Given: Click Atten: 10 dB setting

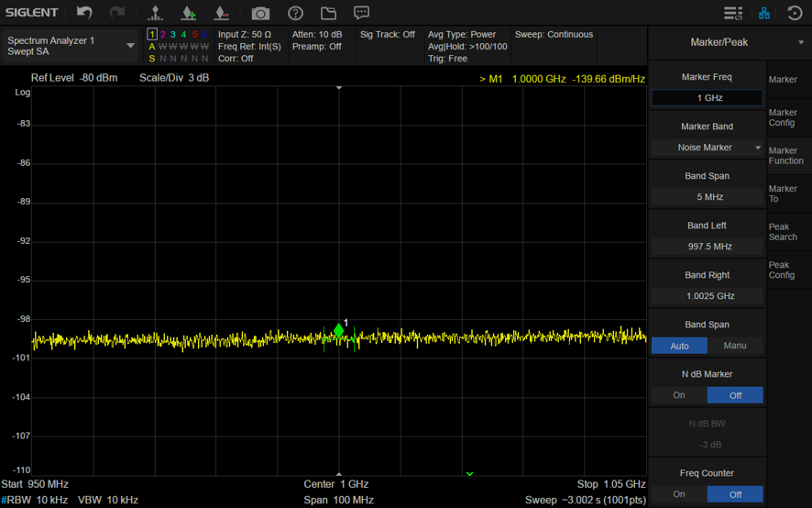Looking at the screenshot, I should (x=317, y=34).
